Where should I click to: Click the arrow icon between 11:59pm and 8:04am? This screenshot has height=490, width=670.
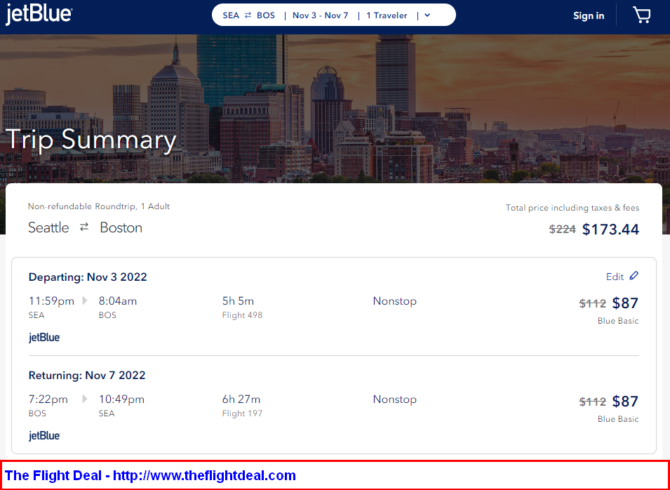[x=85, y=301]
